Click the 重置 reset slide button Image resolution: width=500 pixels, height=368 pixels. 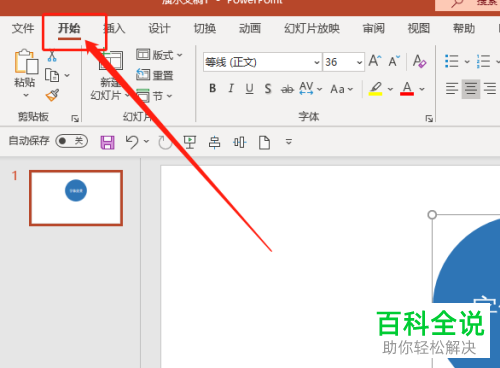click(155, 75)
